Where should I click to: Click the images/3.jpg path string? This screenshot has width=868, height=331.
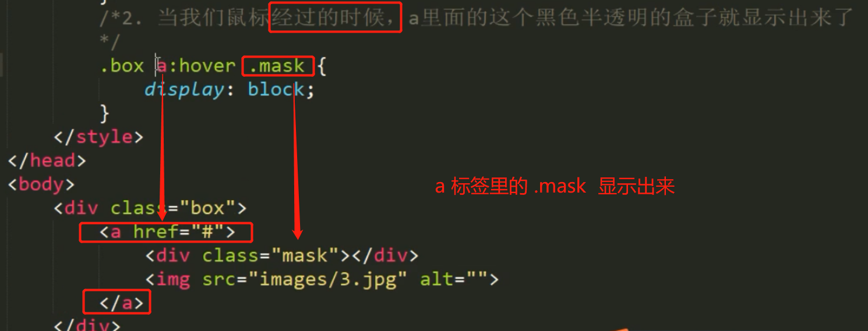[327, 280]
